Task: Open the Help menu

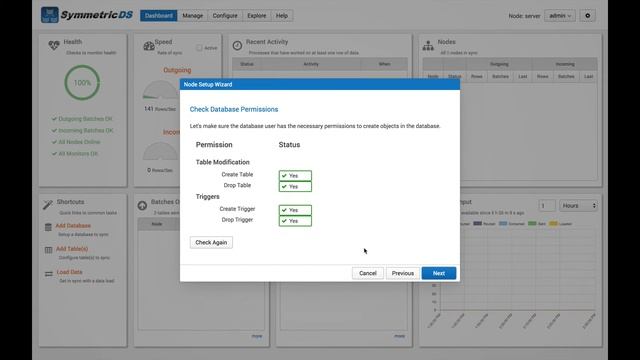Action: point(282,16)
